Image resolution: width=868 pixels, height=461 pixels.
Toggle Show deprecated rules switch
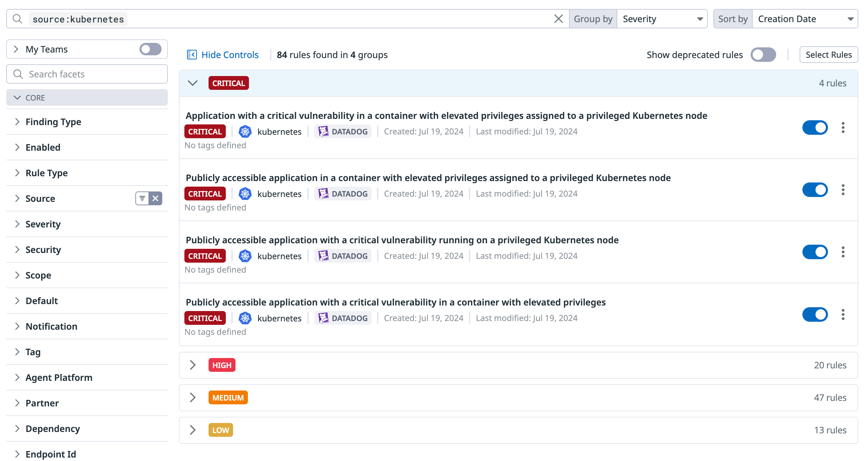pos(763,55)
